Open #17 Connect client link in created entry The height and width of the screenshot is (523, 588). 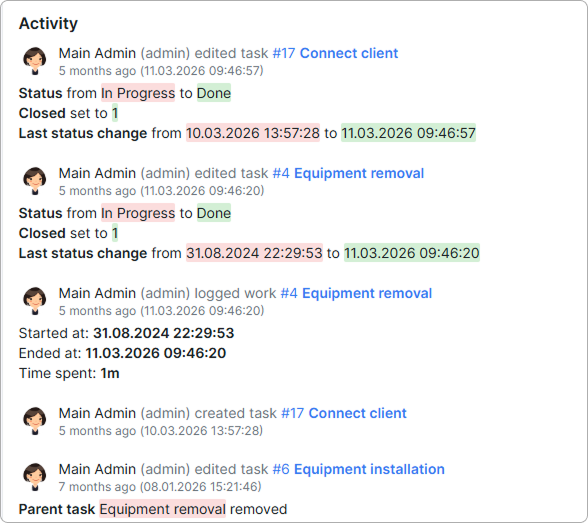pos(344,413)
